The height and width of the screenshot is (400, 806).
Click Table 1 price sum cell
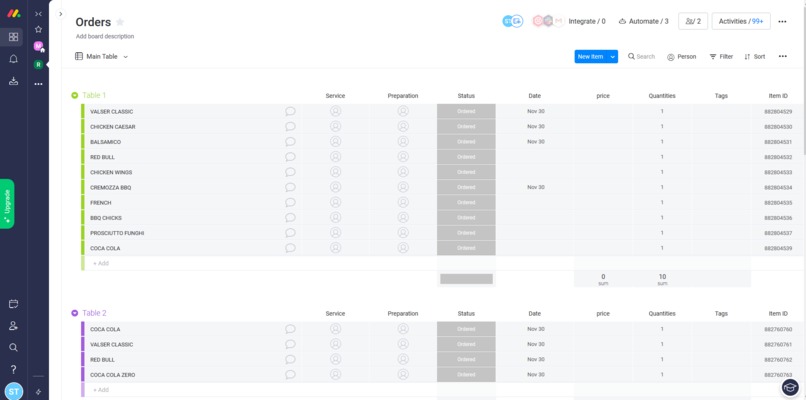tap(603, 279)
